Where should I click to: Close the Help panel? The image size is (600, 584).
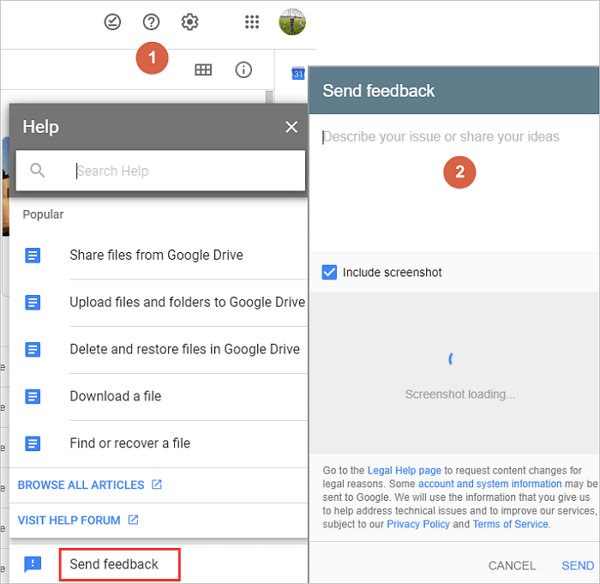click(291, 127)
